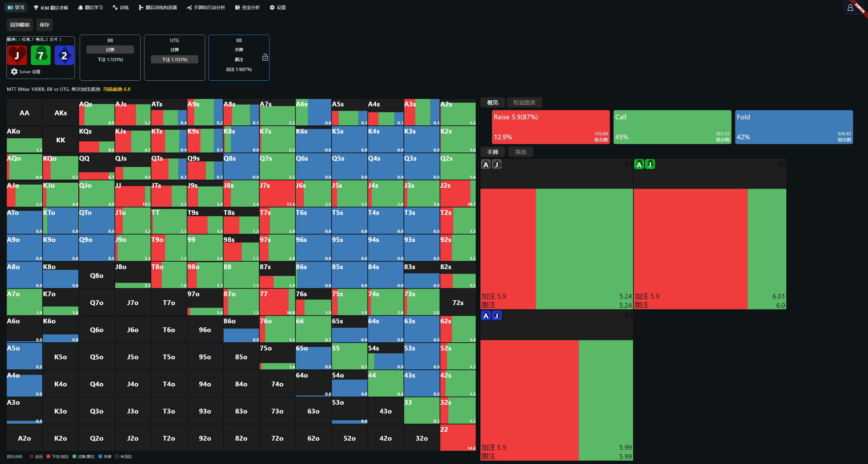Select UTG 下注 1.7(33%) action
Image resolution: width=868 pixels, height=464 pixels.
(x=175, y=59)
